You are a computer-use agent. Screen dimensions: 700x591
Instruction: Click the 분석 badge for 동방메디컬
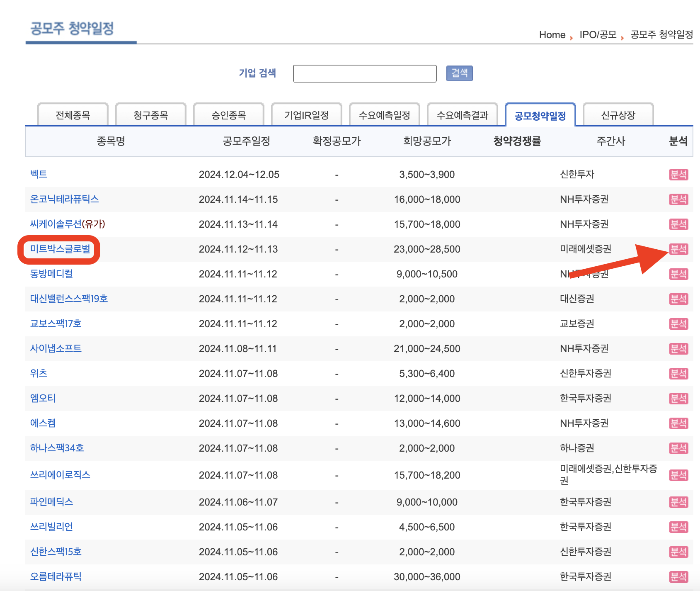[678, 274]
